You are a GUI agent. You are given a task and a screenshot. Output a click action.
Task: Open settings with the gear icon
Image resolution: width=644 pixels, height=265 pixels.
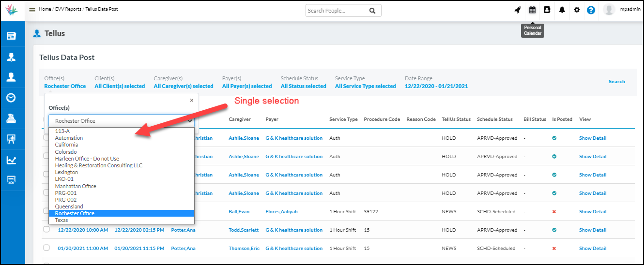pyautogui.click(x=576, y=10)
